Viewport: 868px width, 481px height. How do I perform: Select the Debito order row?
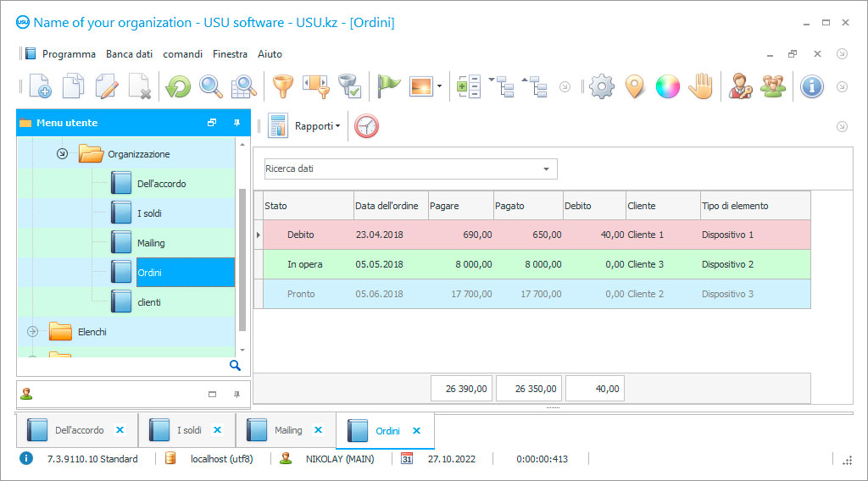(537, 235)
